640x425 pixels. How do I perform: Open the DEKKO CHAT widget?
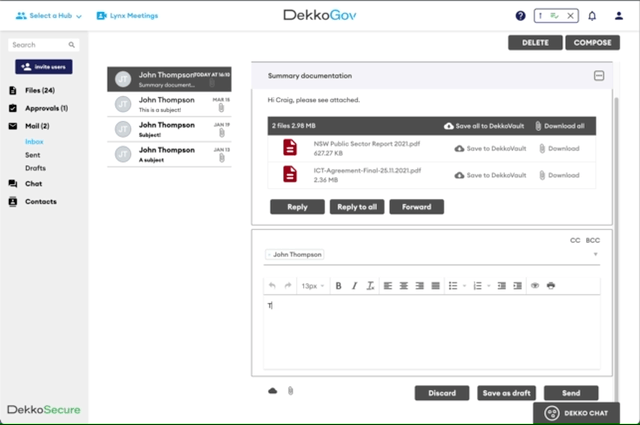click(x=576, y=413)
